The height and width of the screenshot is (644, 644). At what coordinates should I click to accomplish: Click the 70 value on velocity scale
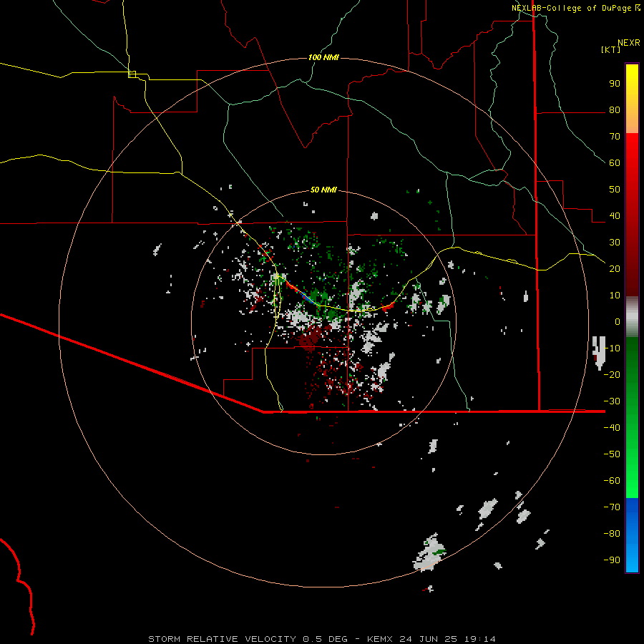pos(615,137)
